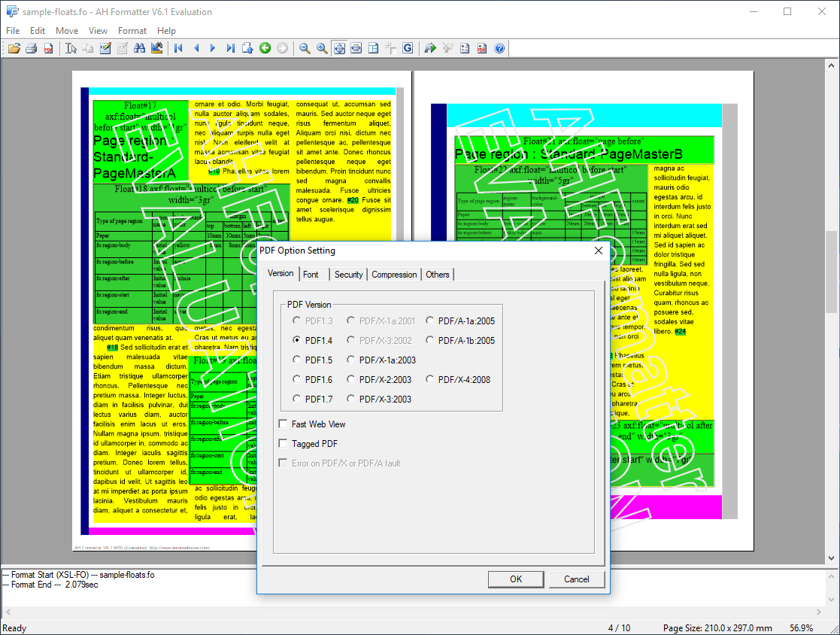Select the Version tab

point(281,273)
